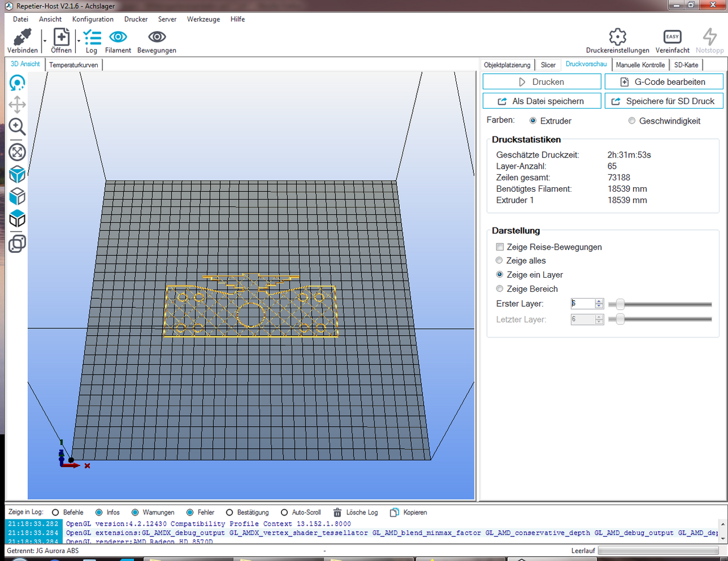The height and width of the screenshot is (561, 728).
Task: Click the Kopieren log icon
Action: pyautogui.click(x=394, y=512)
